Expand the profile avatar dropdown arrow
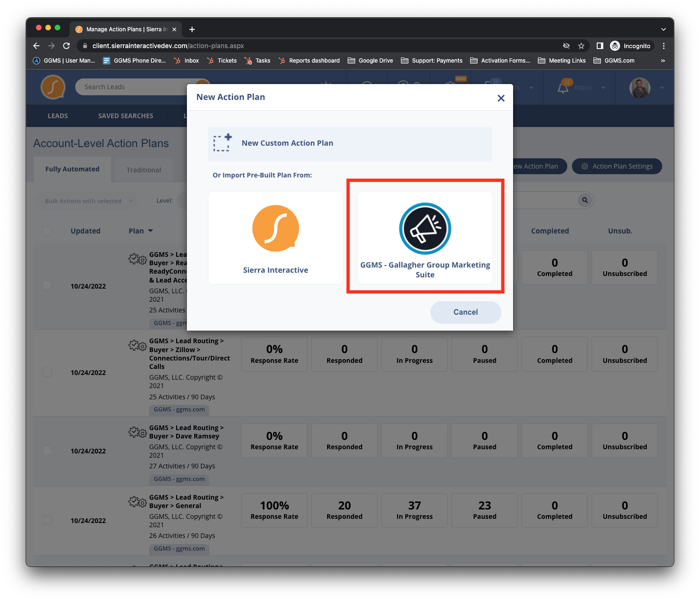Screen dimensions: 700x601 pos(662,88)
